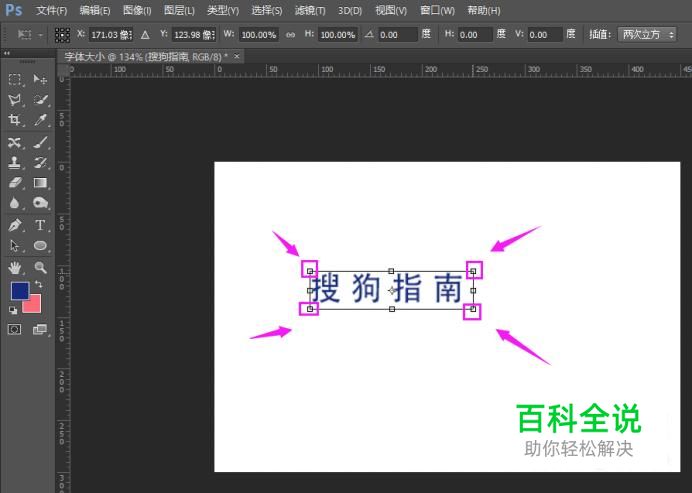Edit the V vertical skew field

click(x=545, y=34)
